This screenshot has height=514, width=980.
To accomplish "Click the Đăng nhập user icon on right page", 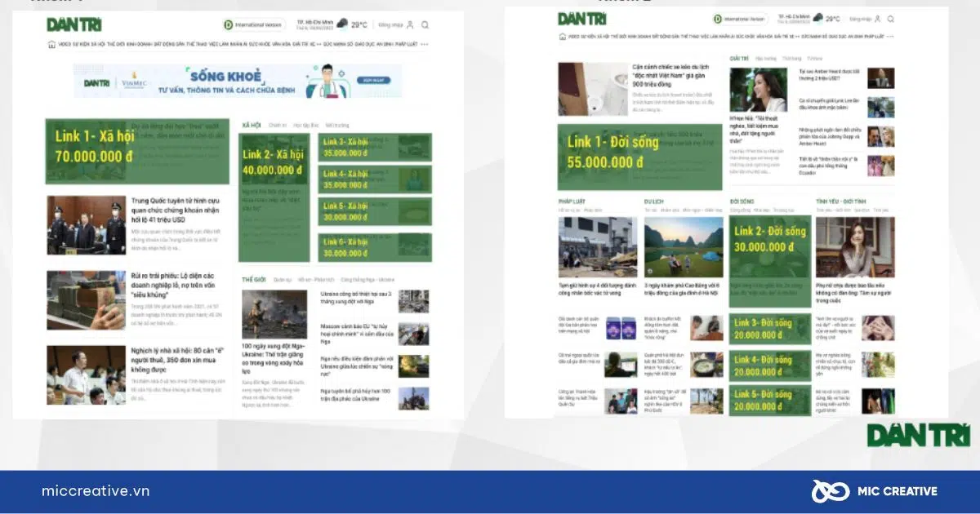I will 877,19.
